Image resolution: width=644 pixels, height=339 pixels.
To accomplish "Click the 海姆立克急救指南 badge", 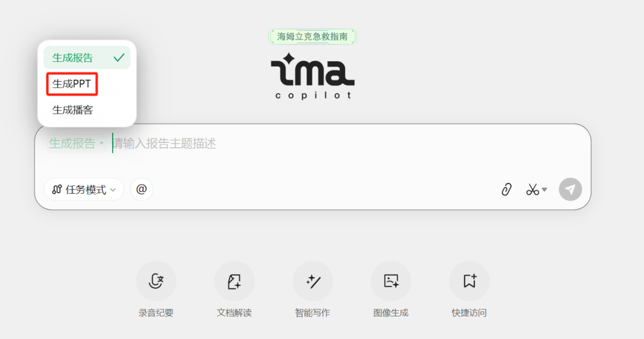I will [312, 36].
